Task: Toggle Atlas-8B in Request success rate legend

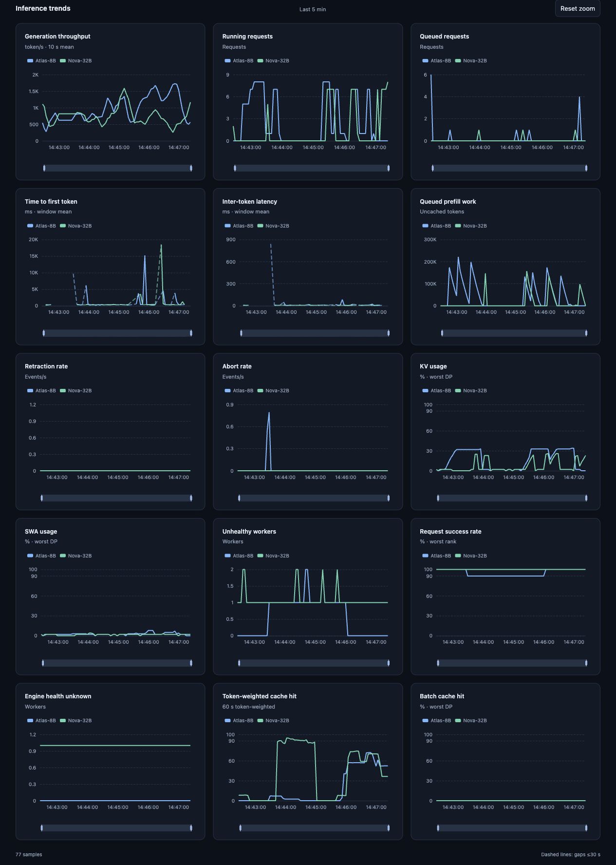Action: [437, 556]
